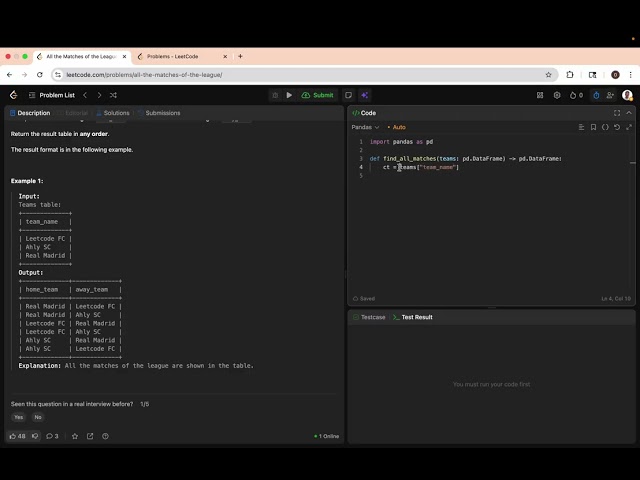Image resolution: width=640 pixels, height=480 pixels.
Task: Format code with the braces icon
Action: pyautogui.click(x=605, y=127)
